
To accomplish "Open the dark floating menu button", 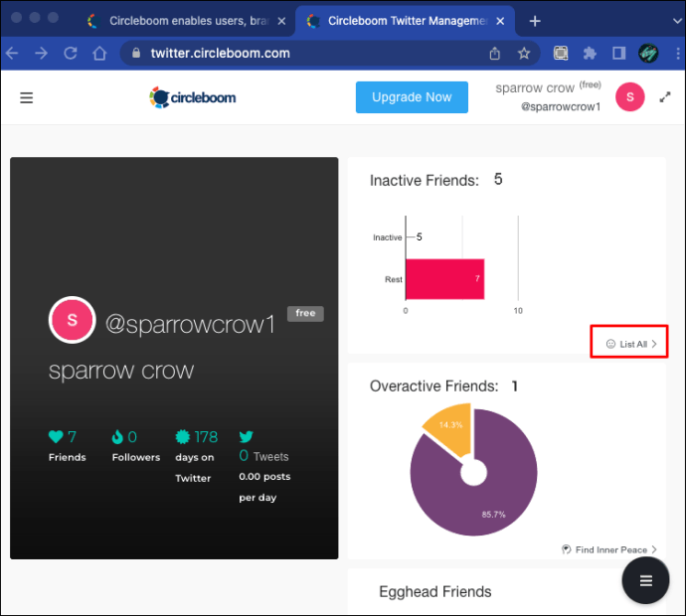I will [646, 580].
